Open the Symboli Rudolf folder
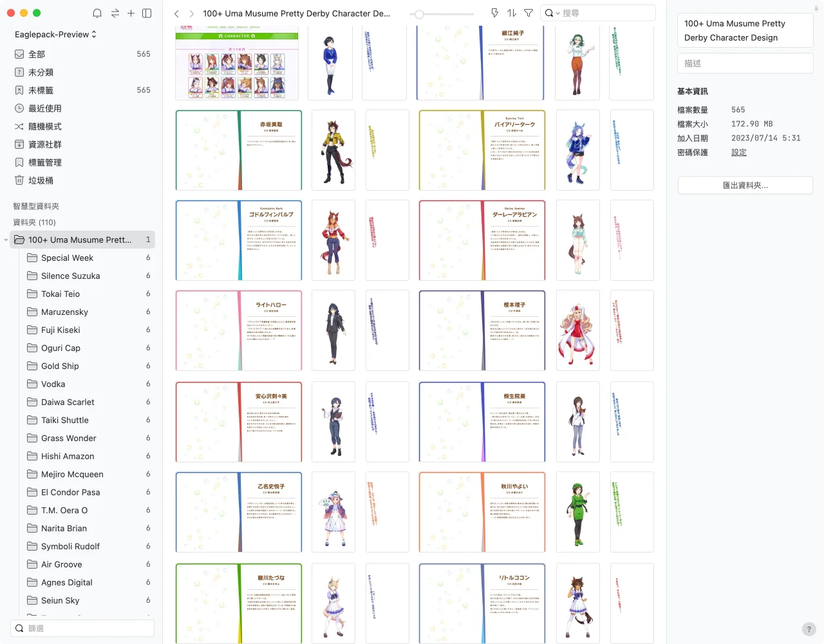 coord(89,546)
